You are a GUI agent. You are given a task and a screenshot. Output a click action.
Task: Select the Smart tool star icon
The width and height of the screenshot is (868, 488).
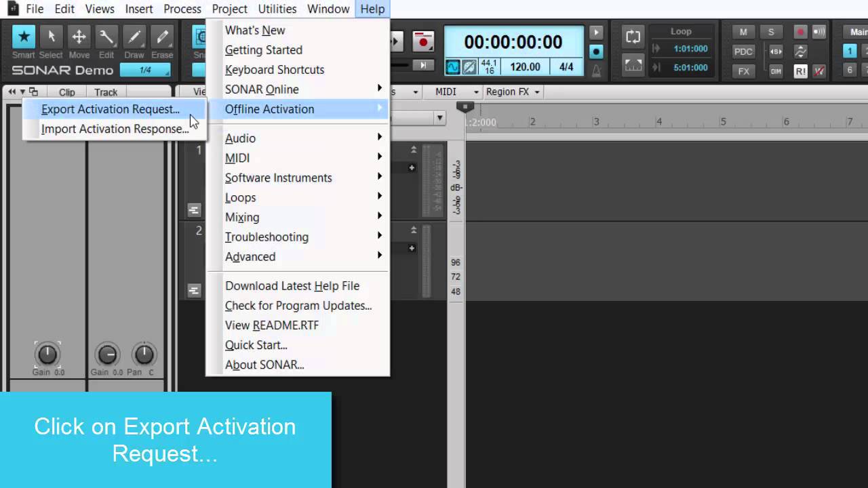pos(24,37)
